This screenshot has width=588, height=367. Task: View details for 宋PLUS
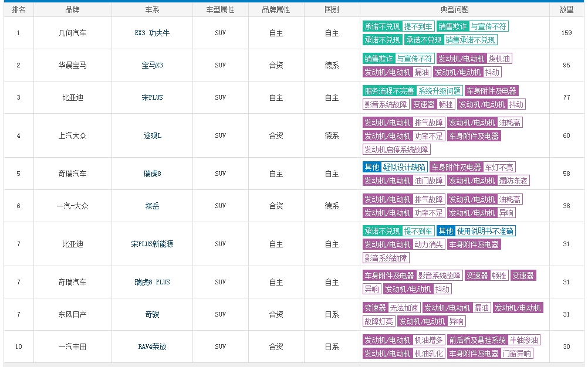pyautogui.click(x=152, y=97)
